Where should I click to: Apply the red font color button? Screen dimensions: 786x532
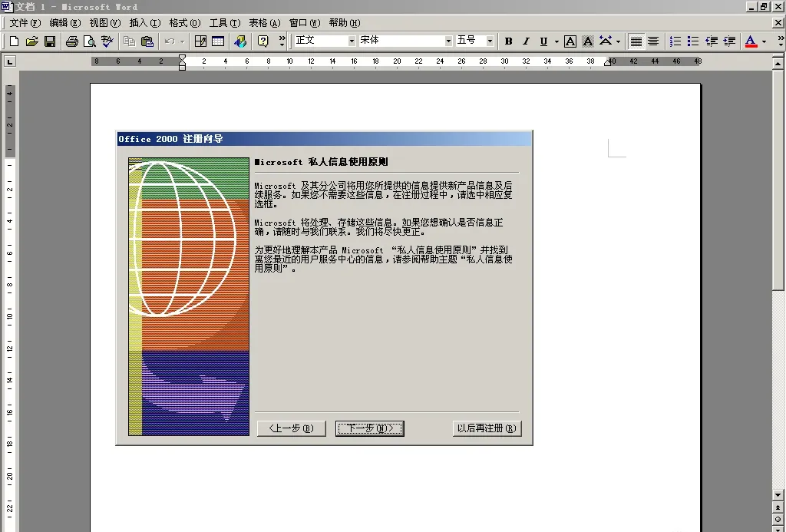tap(751, 41)
